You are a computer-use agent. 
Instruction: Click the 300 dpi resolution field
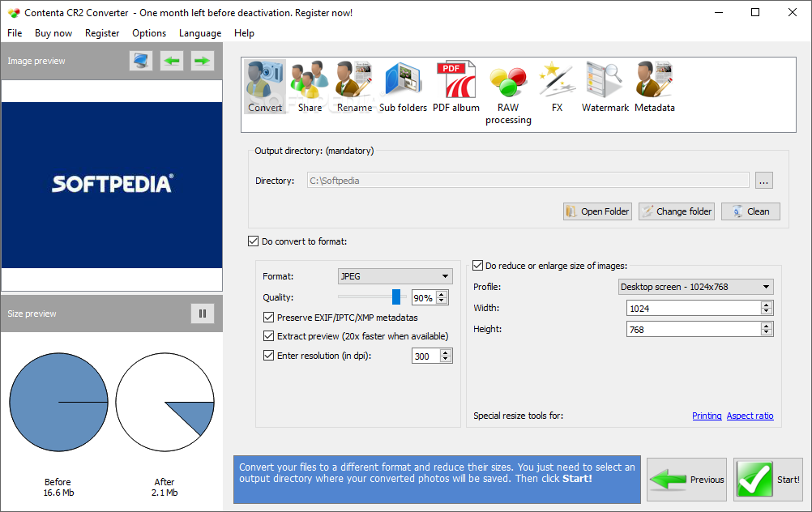(x=426, y=356)
